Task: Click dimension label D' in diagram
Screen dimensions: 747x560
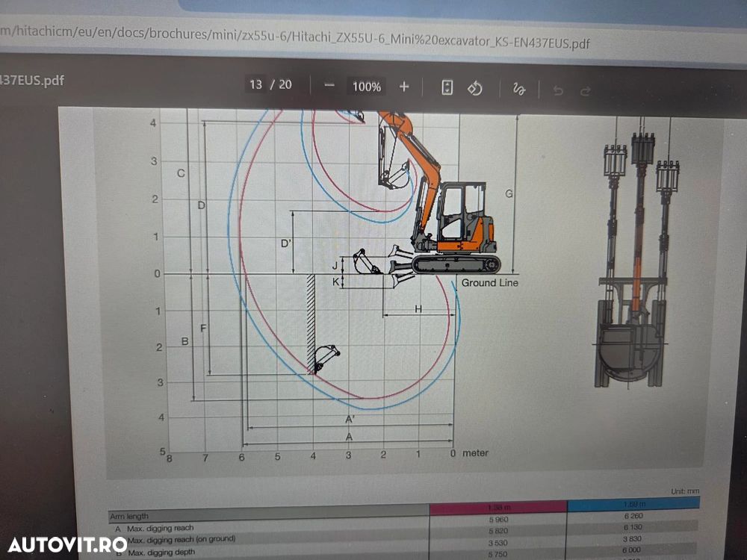Action: (286, 243)
